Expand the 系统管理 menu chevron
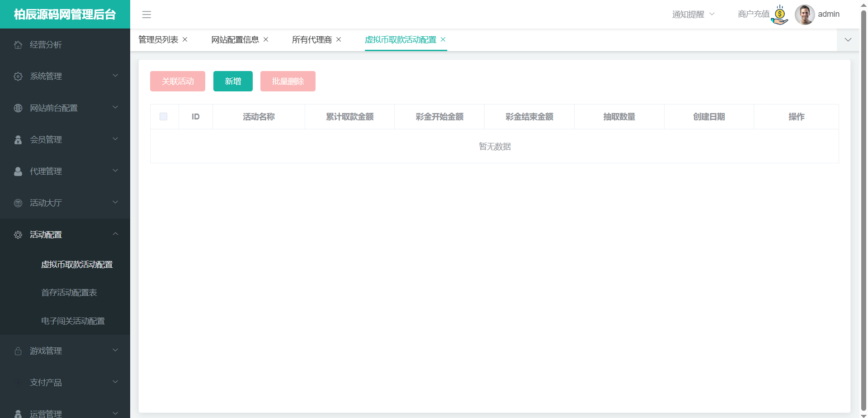Image resolution: width=868 pixels, height=418 pixels. [115, 76]
